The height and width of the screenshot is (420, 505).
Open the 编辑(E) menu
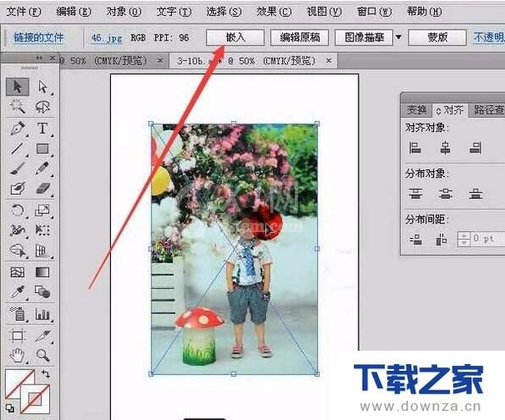point(74,12)
